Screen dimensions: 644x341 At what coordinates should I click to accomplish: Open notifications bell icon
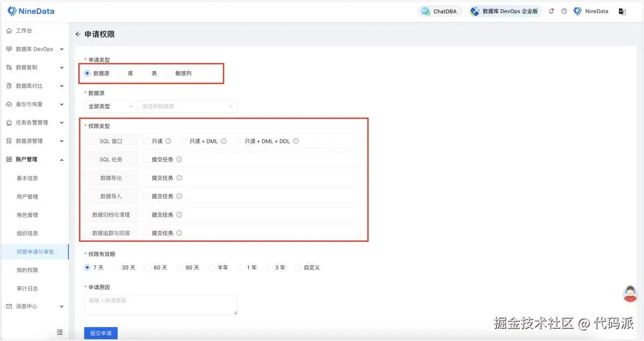(x=552, y=11)
